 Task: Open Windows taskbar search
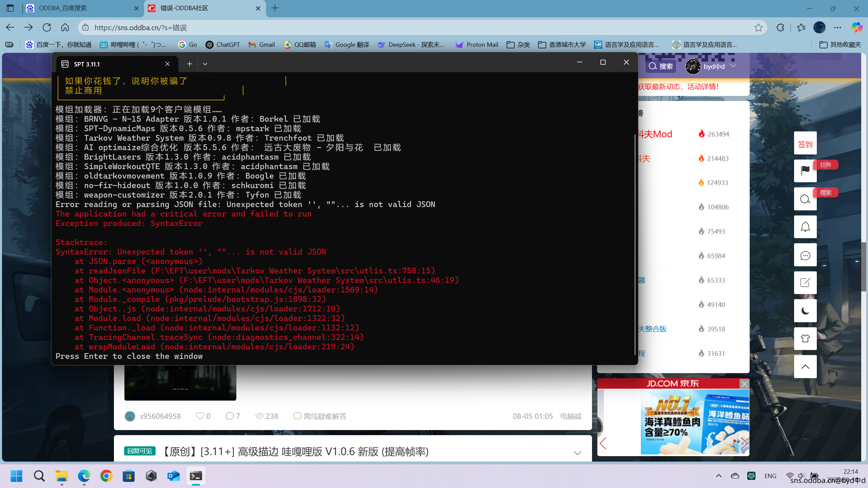39,476
